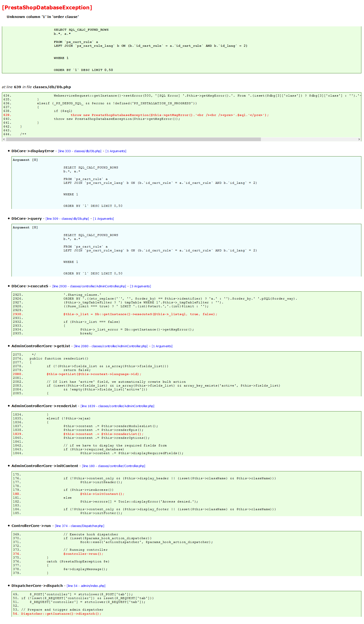Click 'ORDER BY `1` DESC LIMIT 0,50' in top query box
364x624 pixels.
click(x=83, y=70)
